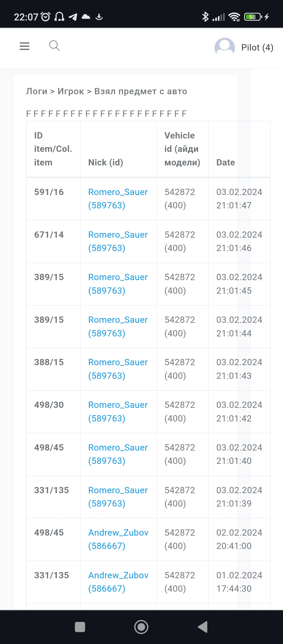Open the hamburger navigation menu
Image resolution: width=283 pixels, height=644 pixels.
[24, 46]
